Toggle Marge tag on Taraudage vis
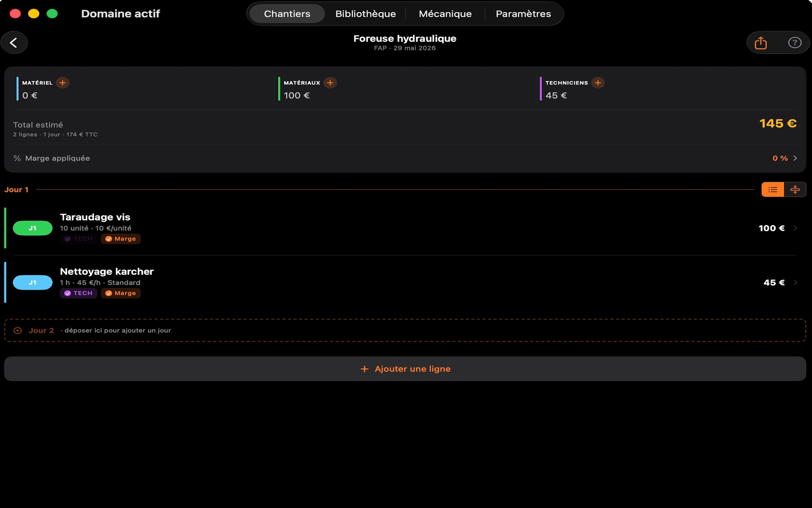The height and width of the screenshot is (508, 812). [x=121, y=239]
